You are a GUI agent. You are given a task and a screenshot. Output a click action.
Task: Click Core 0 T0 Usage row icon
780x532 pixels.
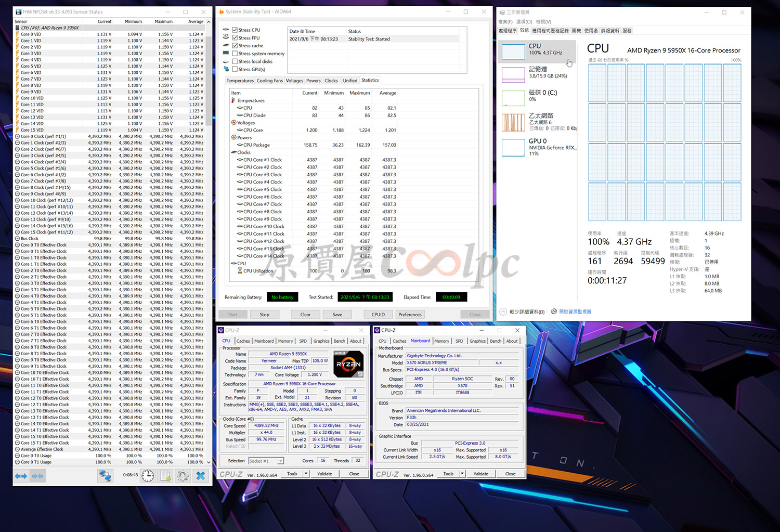[x=17, y=456]
